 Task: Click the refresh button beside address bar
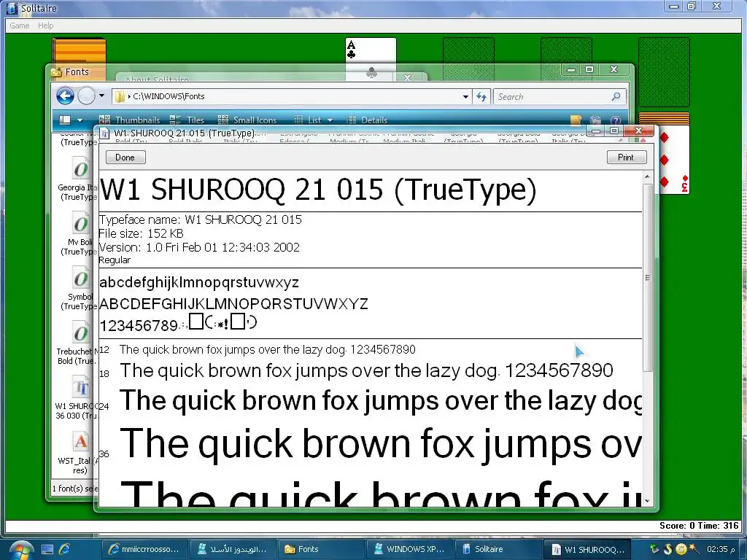pos(481,97)
